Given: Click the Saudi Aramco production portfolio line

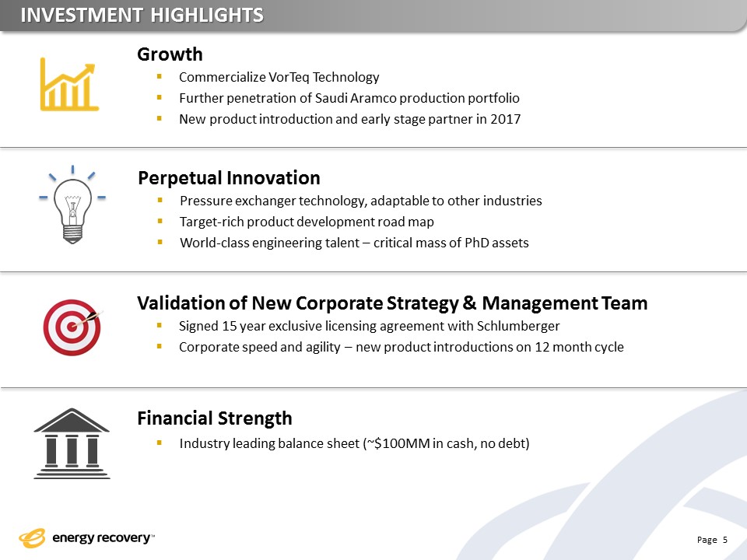Looking at the screenshot, I should [349, 98].
